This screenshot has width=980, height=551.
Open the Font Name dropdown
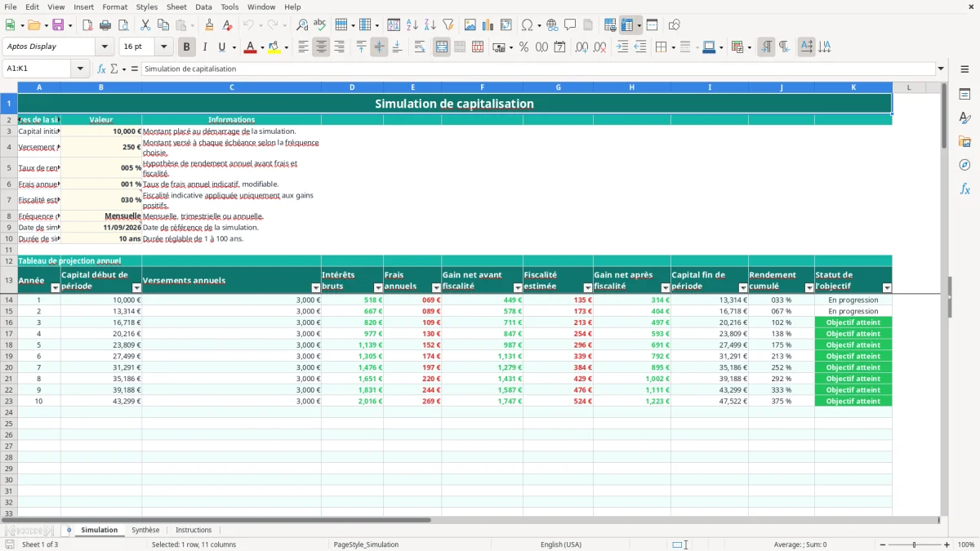pyautogui.click(x=104, y=47)
